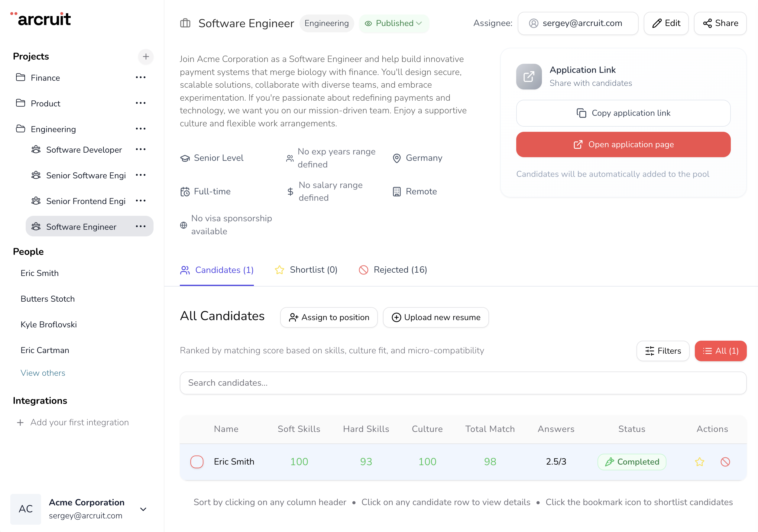Follow the View others link
Viewport: 758px width, 532px height.
coord(43,373)
